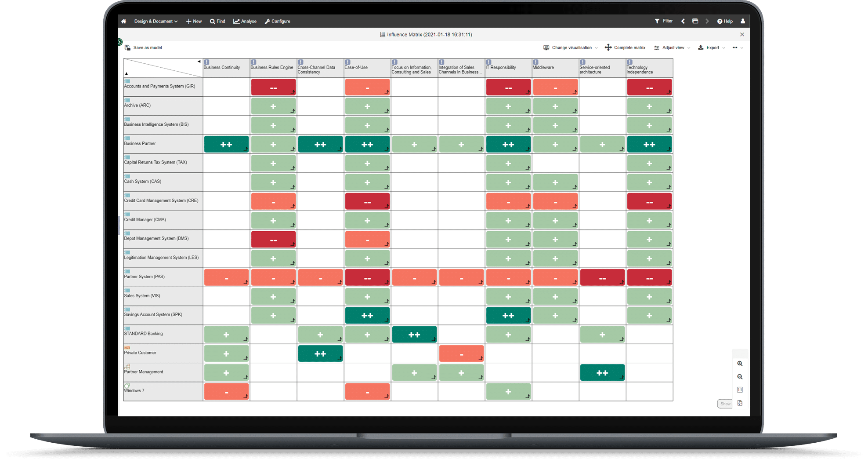Zoom in with the magnifier plus icon
The width and height of the screenshot is (868, 459).
pyautogui.click(x=740, y=364)
